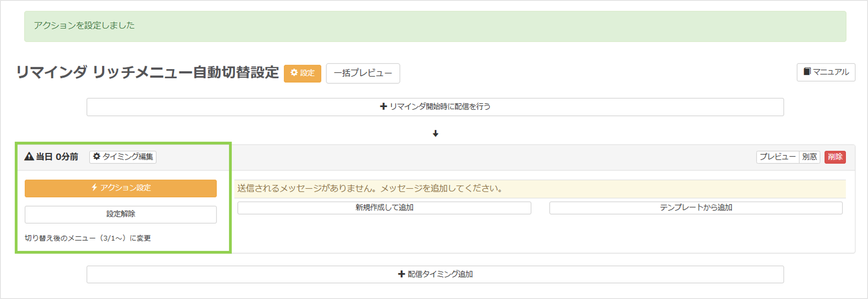Delete the timing with the 削除 button
Viewport: 868px width, 299px height.
click(x=835, y=157)
